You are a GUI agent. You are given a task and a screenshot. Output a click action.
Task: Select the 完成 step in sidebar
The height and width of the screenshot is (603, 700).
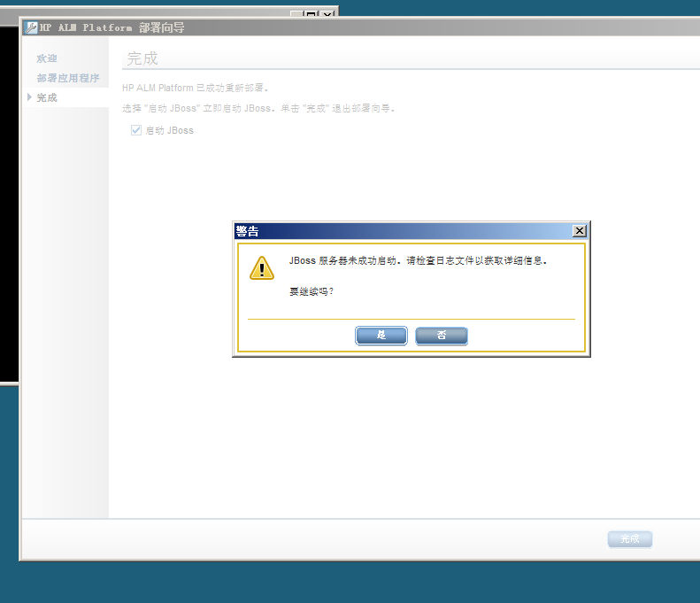[47, 97]
